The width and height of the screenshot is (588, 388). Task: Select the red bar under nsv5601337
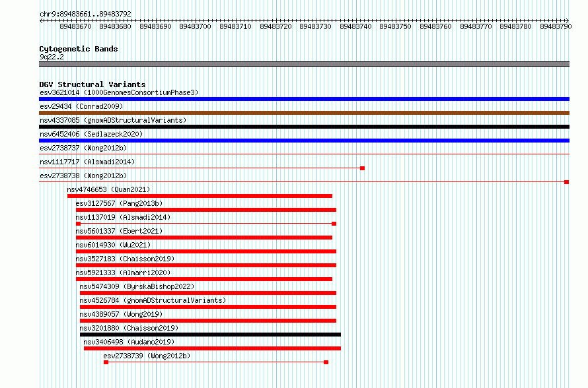point(204,238)
